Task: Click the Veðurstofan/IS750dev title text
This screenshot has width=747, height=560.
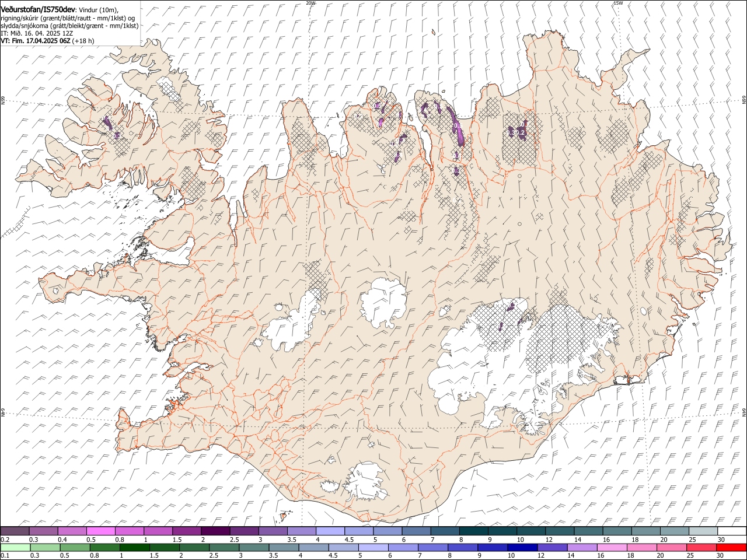Action: point(38,9)
